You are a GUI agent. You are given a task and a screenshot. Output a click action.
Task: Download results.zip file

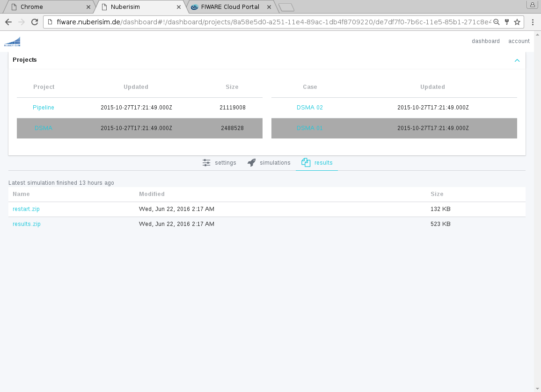point(27,224)
